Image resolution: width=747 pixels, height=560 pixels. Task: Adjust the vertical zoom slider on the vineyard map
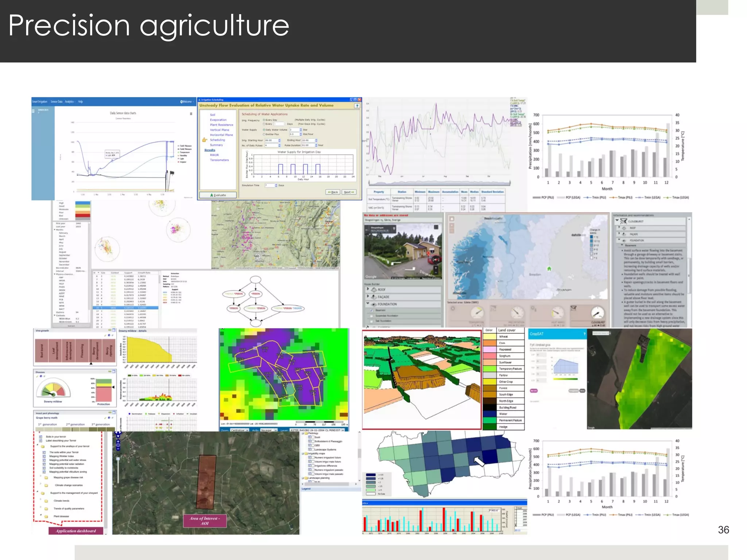[x=118, y=470]
